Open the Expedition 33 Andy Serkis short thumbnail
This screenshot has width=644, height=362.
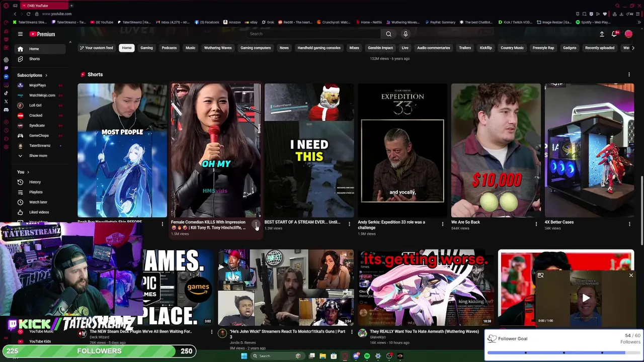pos(403,150)
